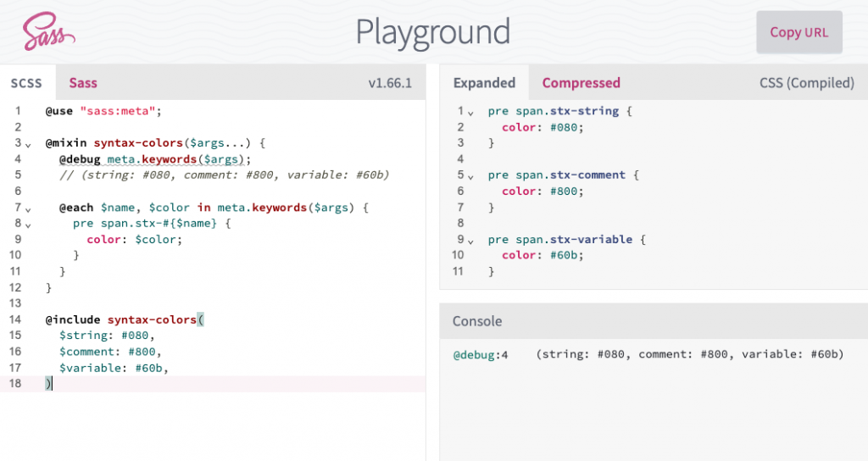Click the @debug:4 console entry
868x461 pixels.
point(481,355)
